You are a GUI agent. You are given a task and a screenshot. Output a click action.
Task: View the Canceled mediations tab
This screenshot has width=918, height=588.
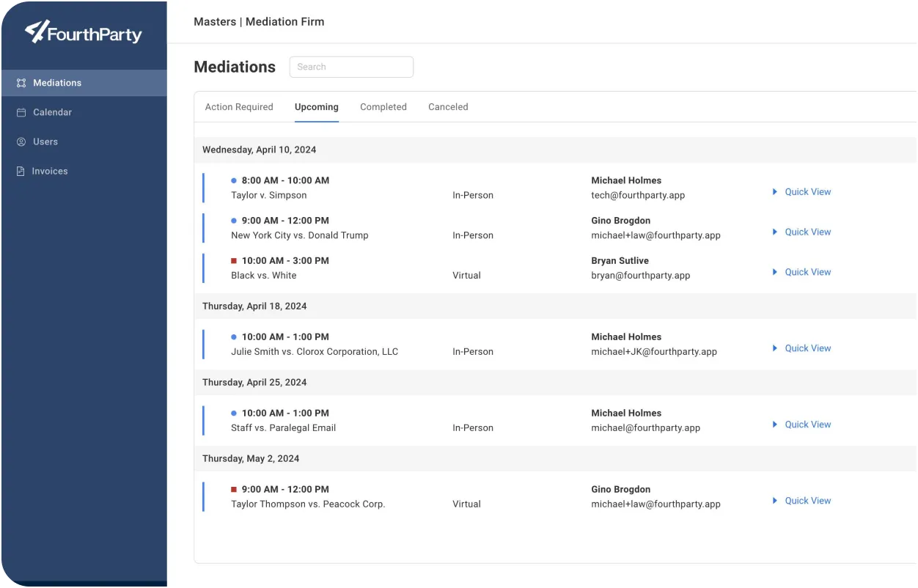[x=447, y=107]
